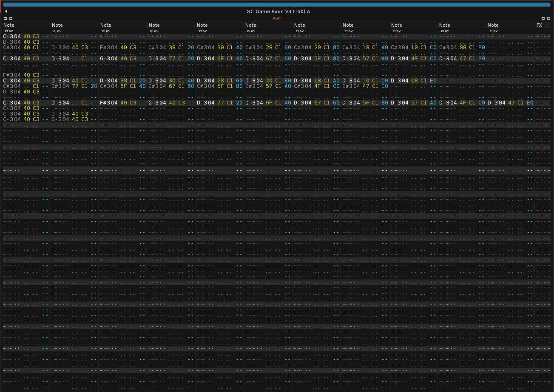554x392 pixels.
Task: Select the cell D-304 20 C1 80
Action: point(268,81)
